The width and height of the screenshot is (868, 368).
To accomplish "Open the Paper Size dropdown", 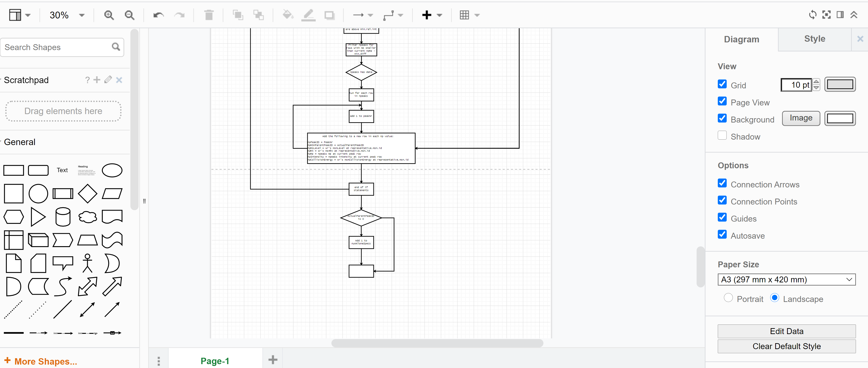I will tap(786, 279).
